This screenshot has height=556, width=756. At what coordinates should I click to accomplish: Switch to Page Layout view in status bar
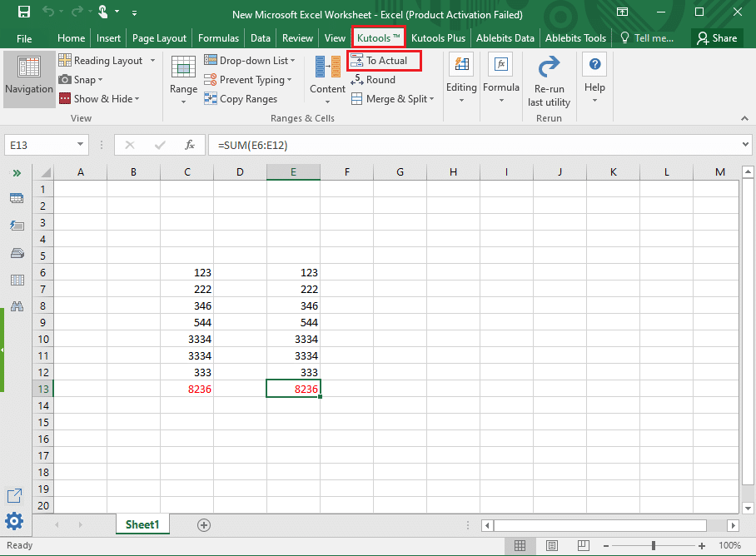(x=551, y=545)
